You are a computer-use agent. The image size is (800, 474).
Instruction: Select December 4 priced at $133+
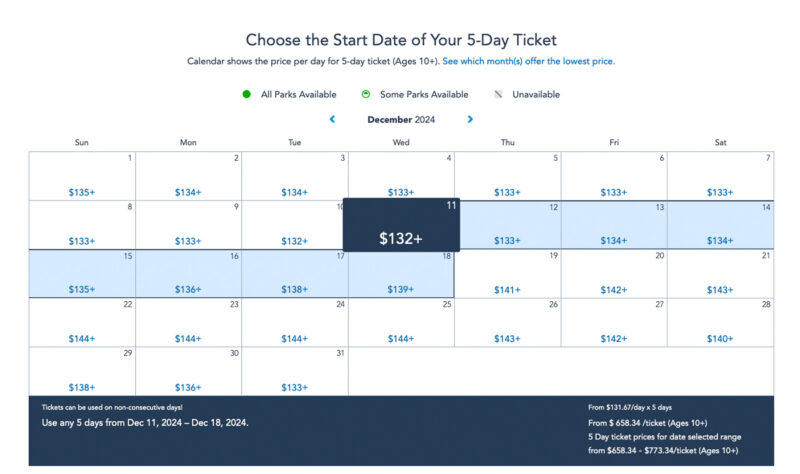point(401,175)
